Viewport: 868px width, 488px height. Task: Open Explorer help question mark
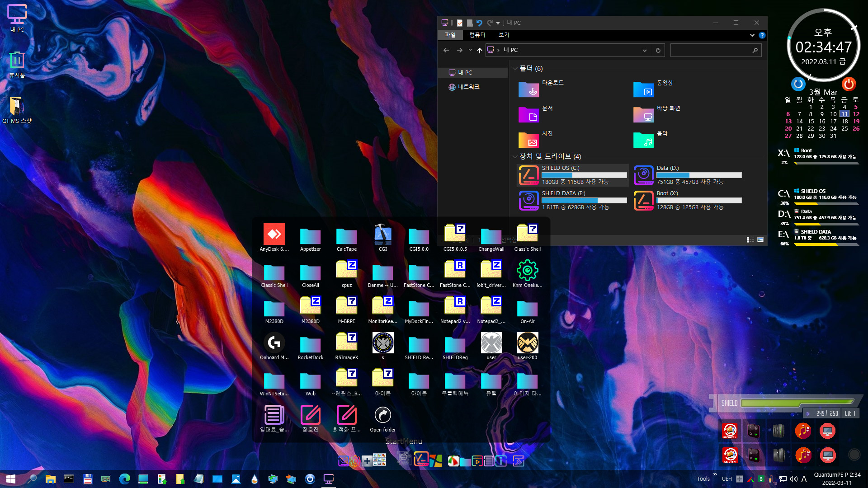(x=762, y=35)
